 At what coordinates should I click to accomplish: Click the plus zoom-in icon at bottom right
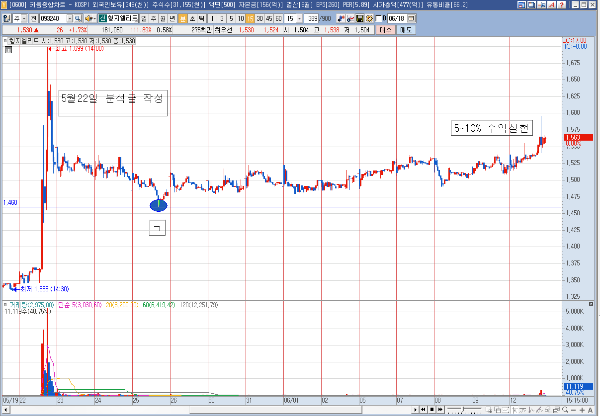(582, 410)
